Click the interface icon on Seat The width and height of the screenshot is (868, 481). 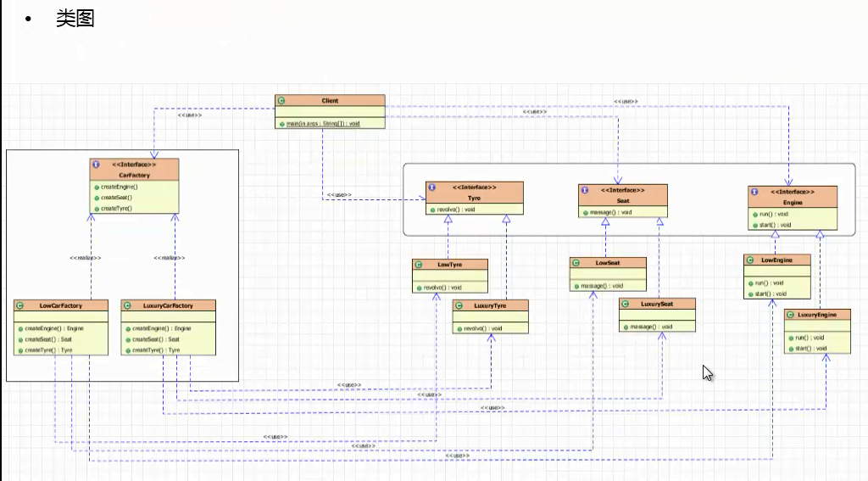585,189
